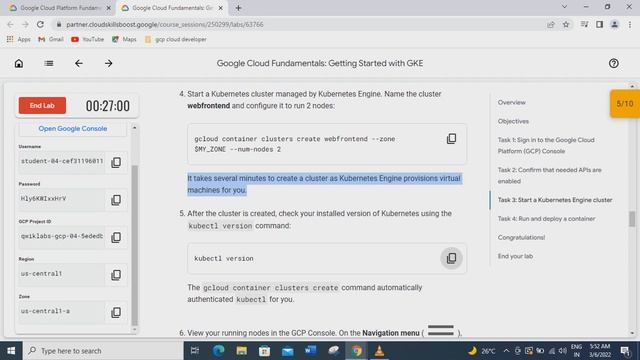This screenshot has height=360, width=640.
Task: Go to Task 1: Sign in section
Action: tap(546, 145)
